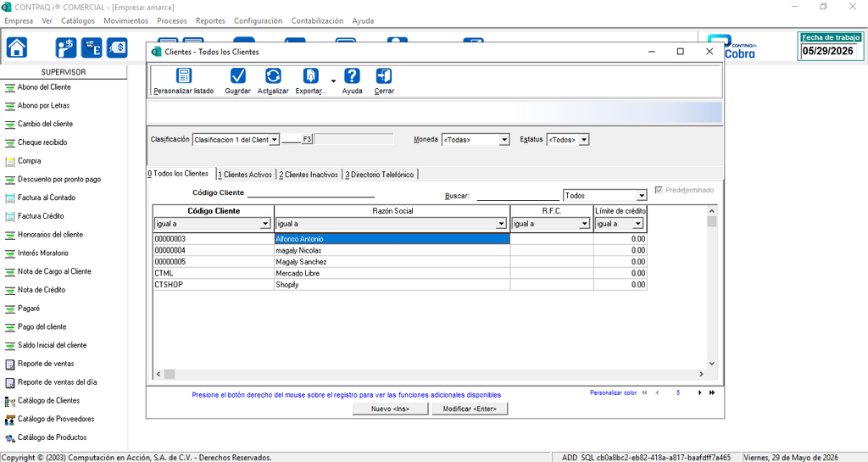Open Límite de crédito filter dropdown
868x462 pixels.
pyautogui.click(x=637, y=224)
